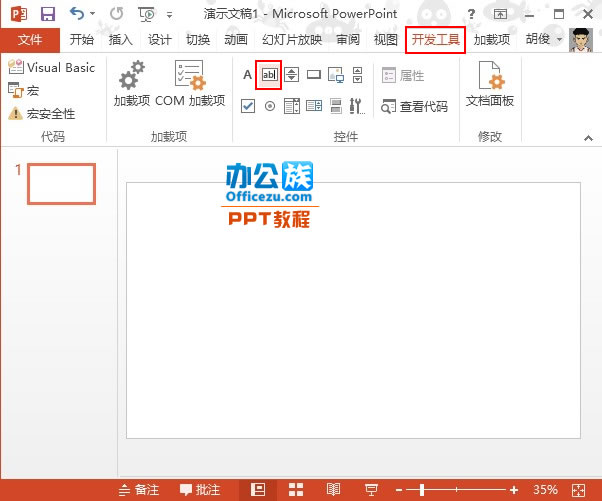
Task: Switch to the 加载项 ribbon tab
Action: click(492, 40)
